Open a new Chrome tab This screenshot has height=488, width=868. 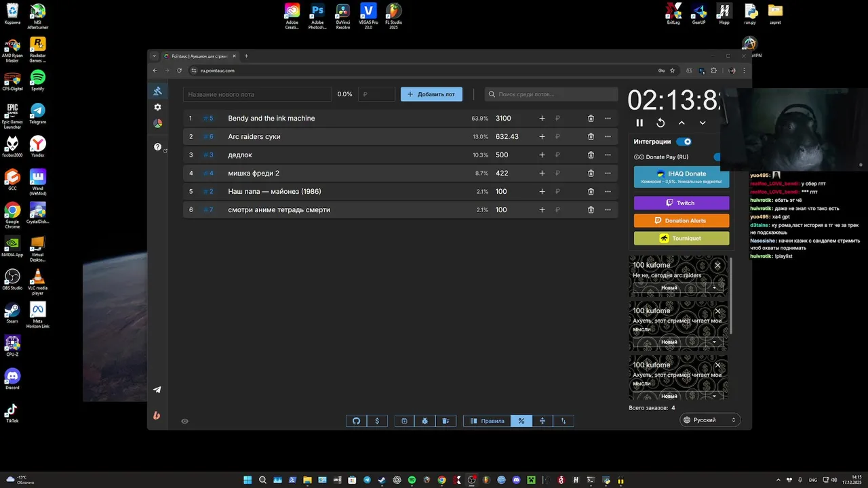pyautogui.click(x=246, y=56)
